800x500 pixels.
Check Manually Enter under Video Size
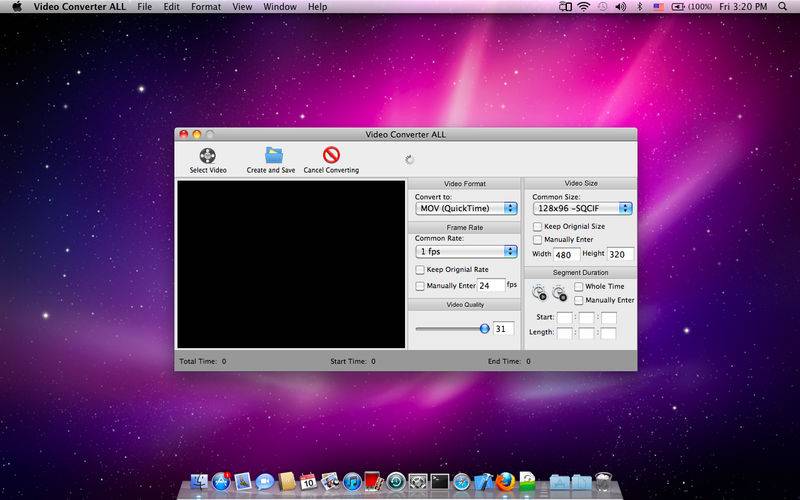(537, 239)
